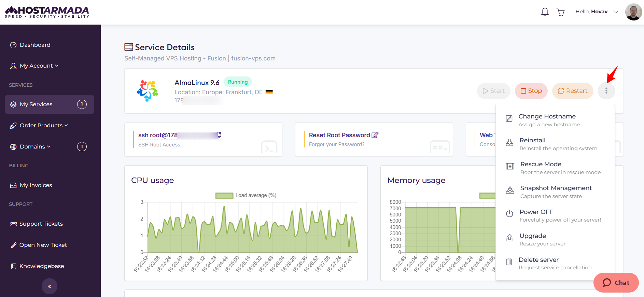Stop the server

531,91
